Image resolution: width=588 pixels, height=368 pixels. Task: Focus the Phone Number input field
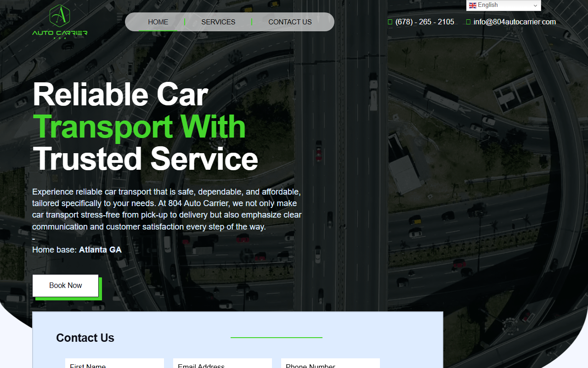click(330, 363)
